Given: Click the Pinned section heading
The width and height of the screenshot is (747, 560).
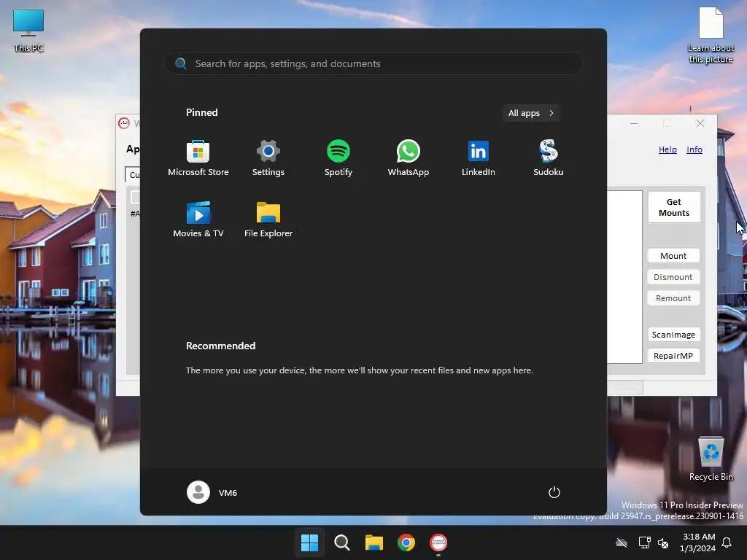Looking at the screenshot, I should point(202,113).
